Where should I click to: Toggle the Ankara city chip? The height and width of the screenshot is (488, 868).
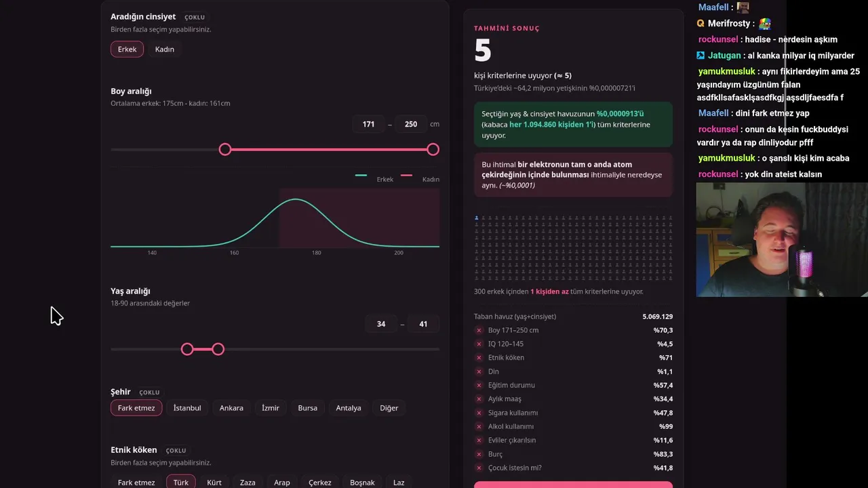click(x=231, y=408)
